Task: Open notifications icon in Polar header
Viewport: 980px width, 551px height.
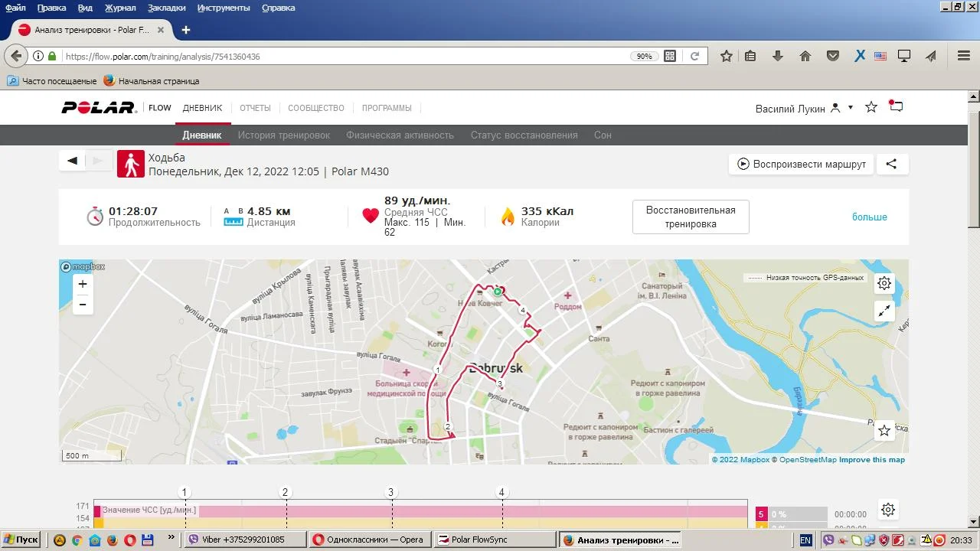Action: point(896,107)
